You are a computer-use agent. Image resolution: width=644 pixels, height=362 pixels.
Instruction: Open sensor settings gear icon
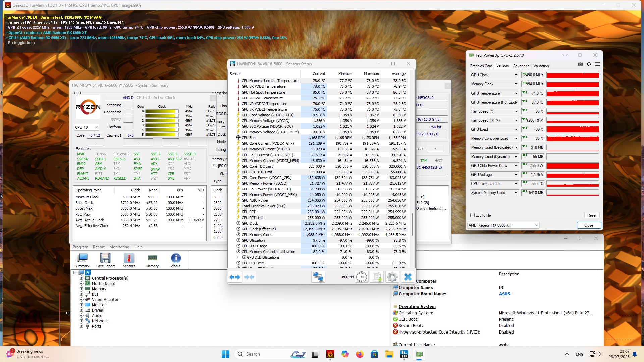(x=392, y=277)
